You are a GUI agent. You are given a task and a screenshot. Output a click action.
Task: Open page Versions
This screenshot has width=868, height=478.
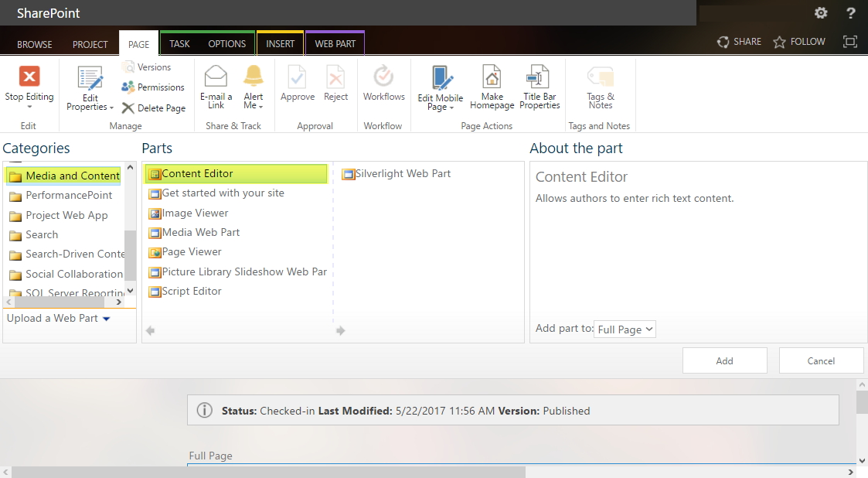coord(147,67)
